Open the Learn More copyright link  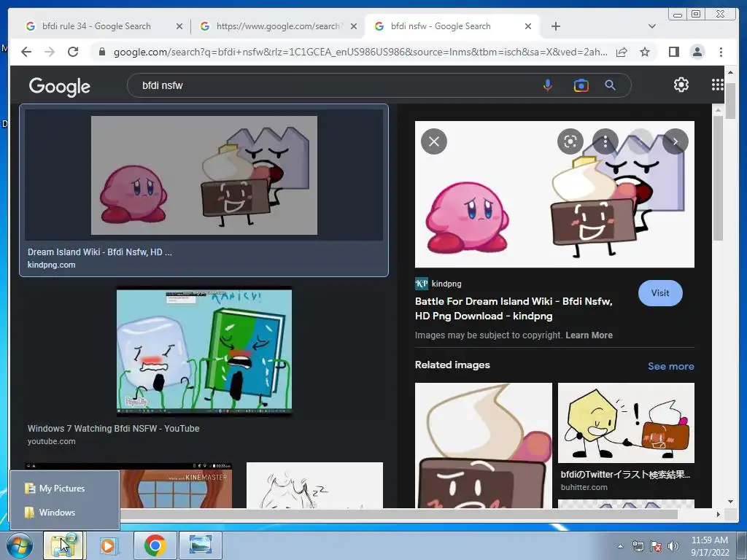(589, 335)
